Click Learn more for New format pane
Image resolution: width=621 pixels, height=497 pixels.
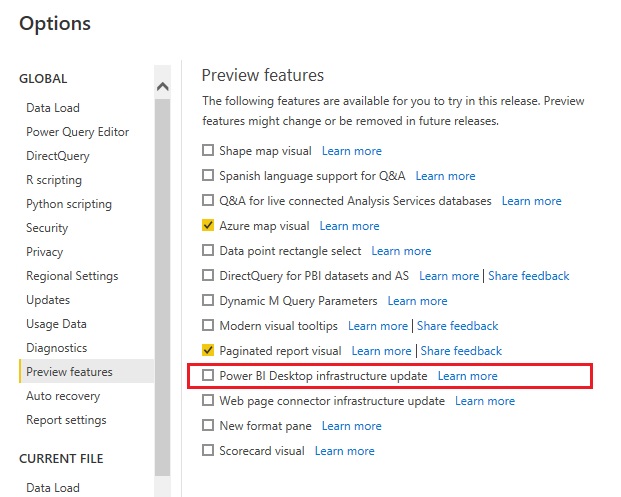(352, 425)
